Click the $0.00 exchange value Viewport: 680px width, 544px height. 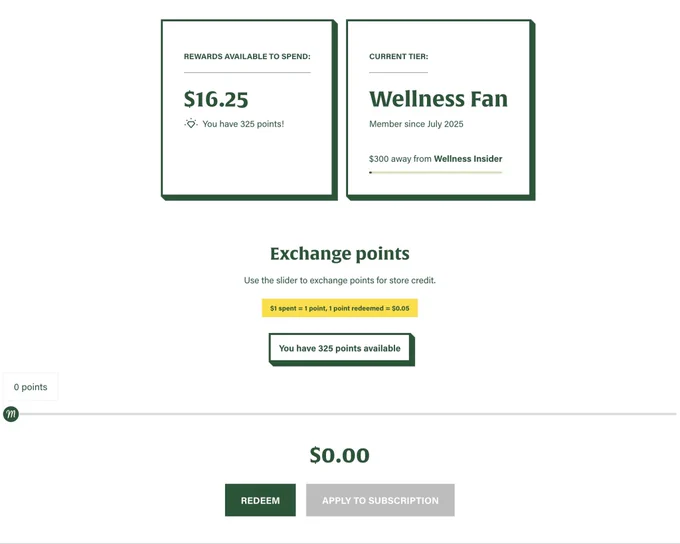click(x=340, y=455)
